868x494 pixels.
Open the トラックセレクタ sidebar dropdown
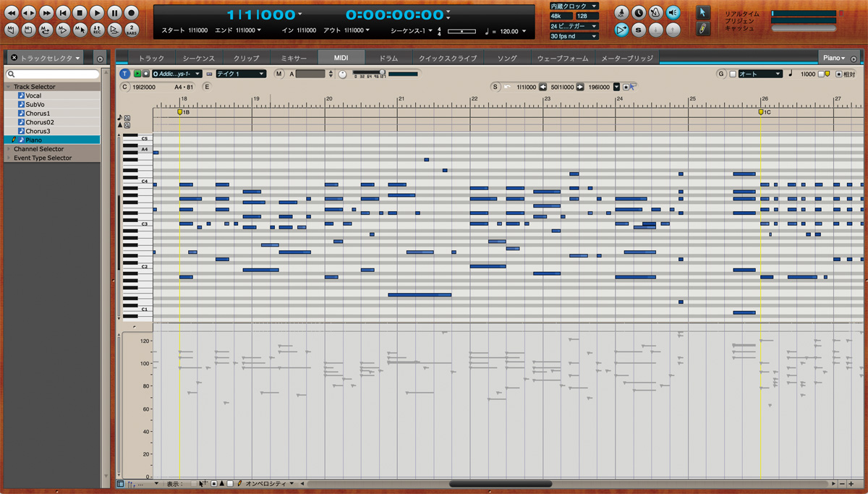[50, 58]
